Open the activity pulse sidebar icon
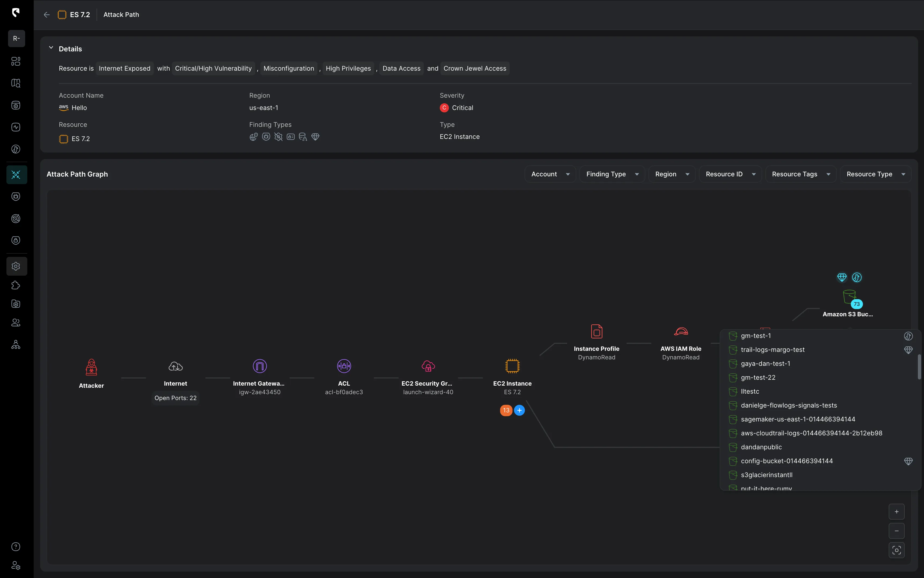The width and height of the screenshot is (924, 578). [x=16, y=127]
